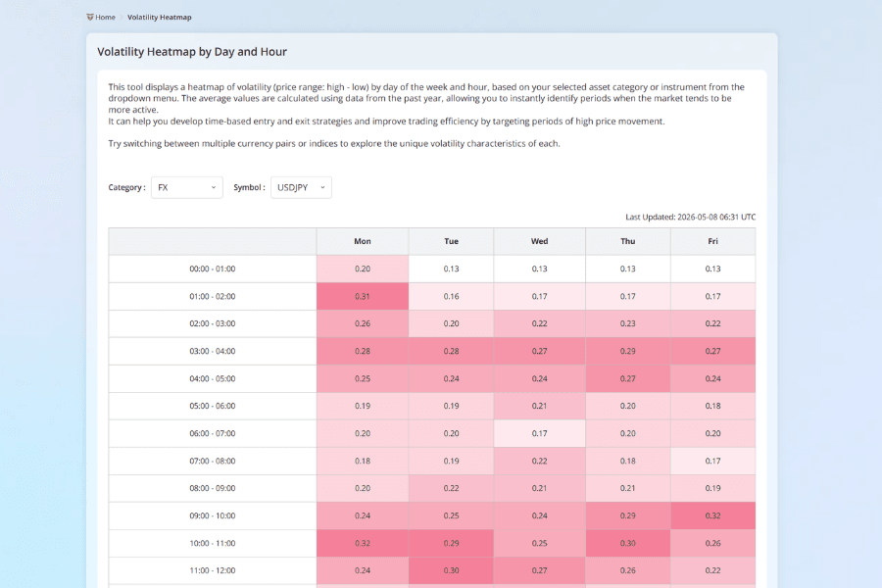This screenshot has height=588, width=882.
Task: Click the Fri column header
Action: click(712, 241)
